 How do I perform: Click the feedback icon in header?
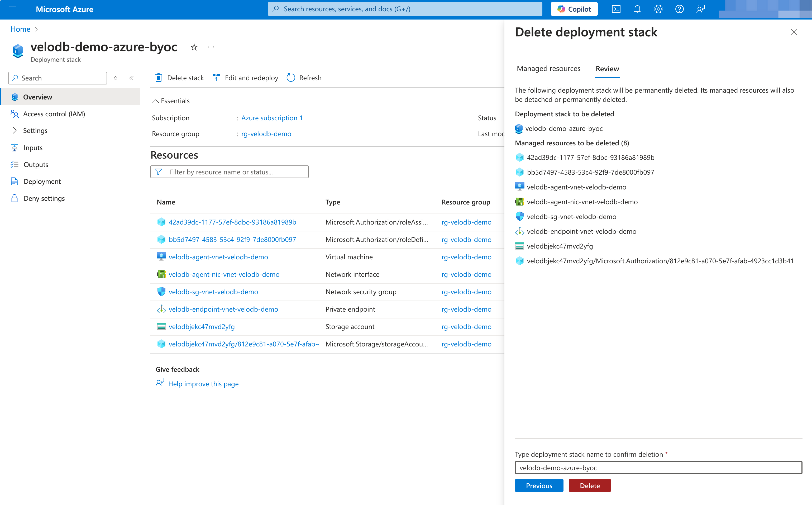coord(700,9)
